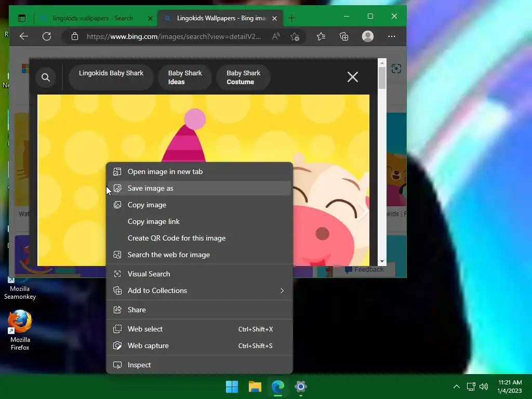The image size is (532, 399).
Task: Click the next image arrow on picture
Action: 362,212
